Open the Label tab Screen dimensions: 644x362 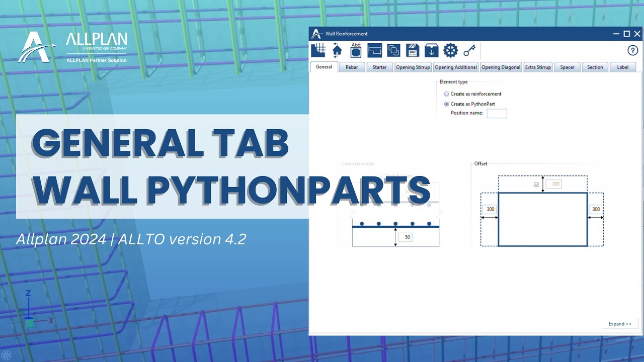click(x=622, y=67)
